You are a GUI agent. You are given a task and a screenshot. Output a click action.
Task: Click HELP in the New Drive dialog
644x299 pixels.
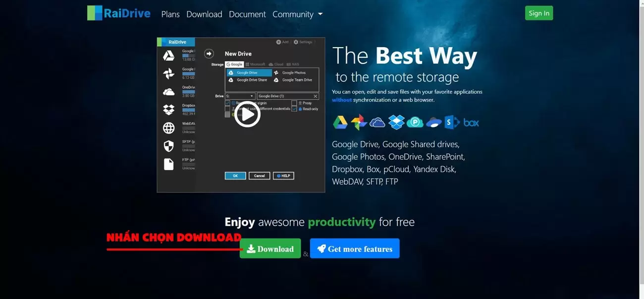pos(283,176)
